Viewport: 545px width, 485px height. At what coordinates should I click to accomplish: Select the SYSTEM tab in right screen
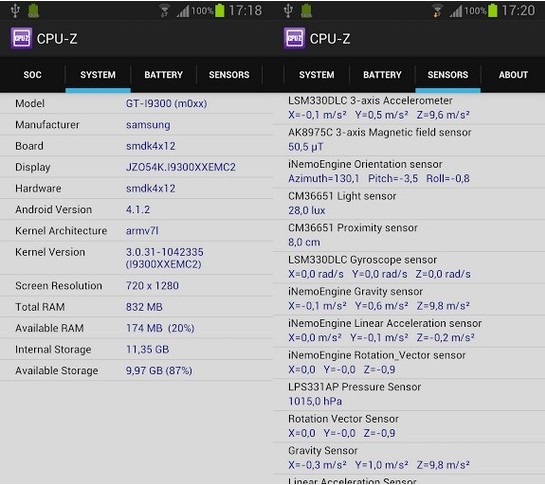[x=317, y=75]
